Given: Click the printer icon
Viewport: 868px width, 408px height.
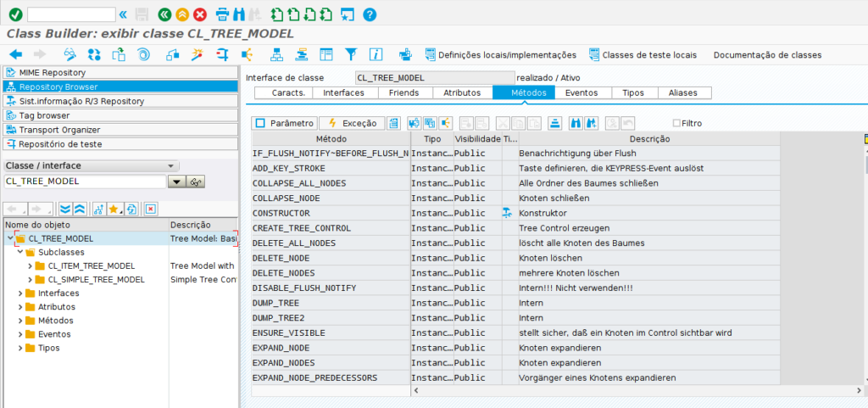Looking at the screenshot, I should 222,14.
